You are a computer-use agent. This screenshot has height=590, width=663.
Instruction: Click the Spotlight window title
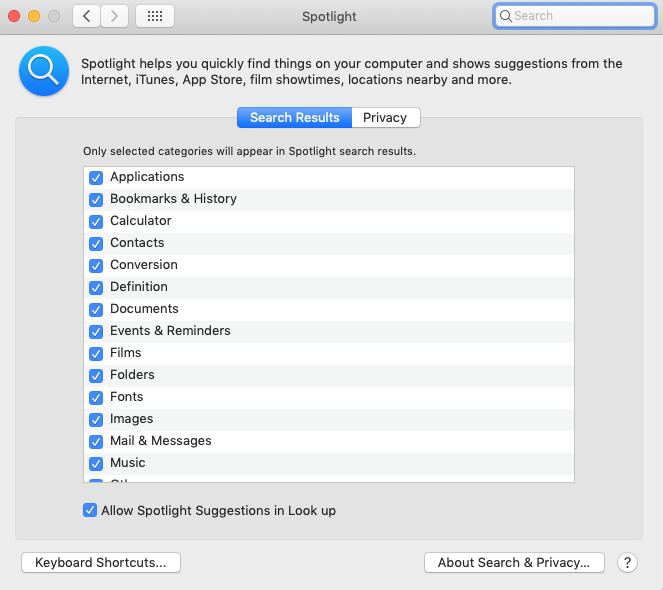pos(329,16)
